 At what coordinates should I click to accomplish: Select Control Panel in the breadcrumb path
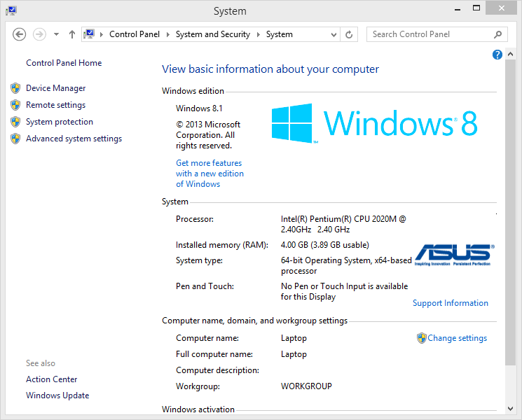click(x=135, y=34)
